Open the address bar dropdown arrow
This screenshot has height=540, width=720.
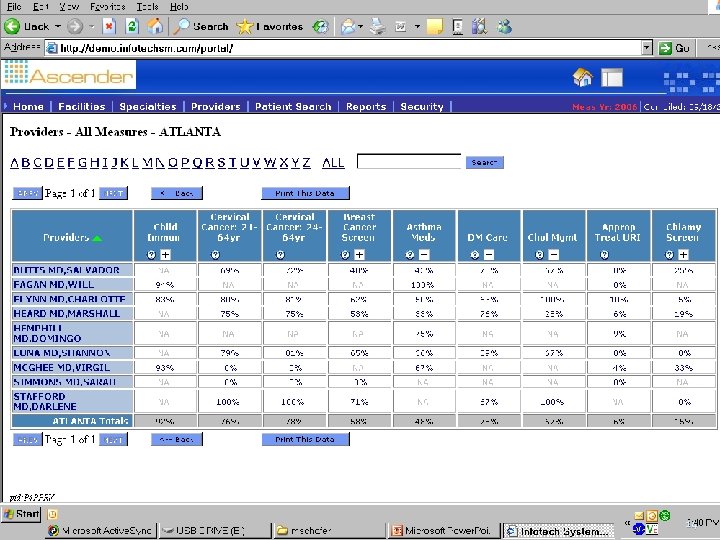tap(647, 48)
